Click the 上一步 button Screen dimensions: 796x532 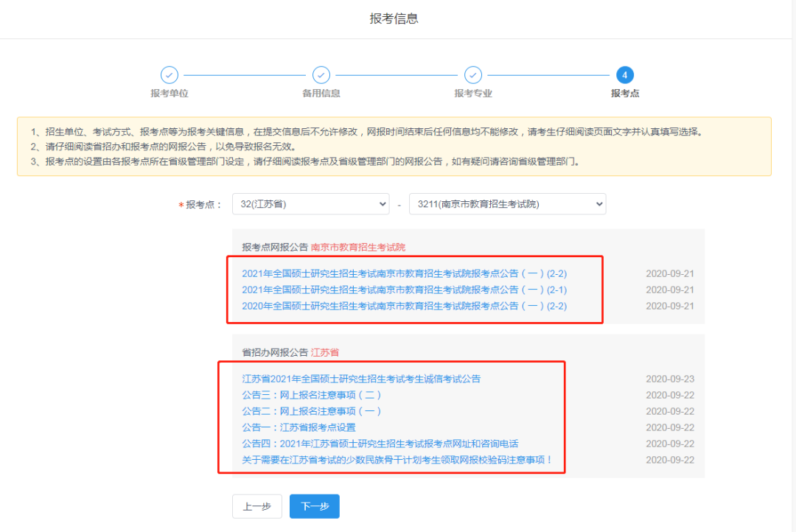[257, 506]
